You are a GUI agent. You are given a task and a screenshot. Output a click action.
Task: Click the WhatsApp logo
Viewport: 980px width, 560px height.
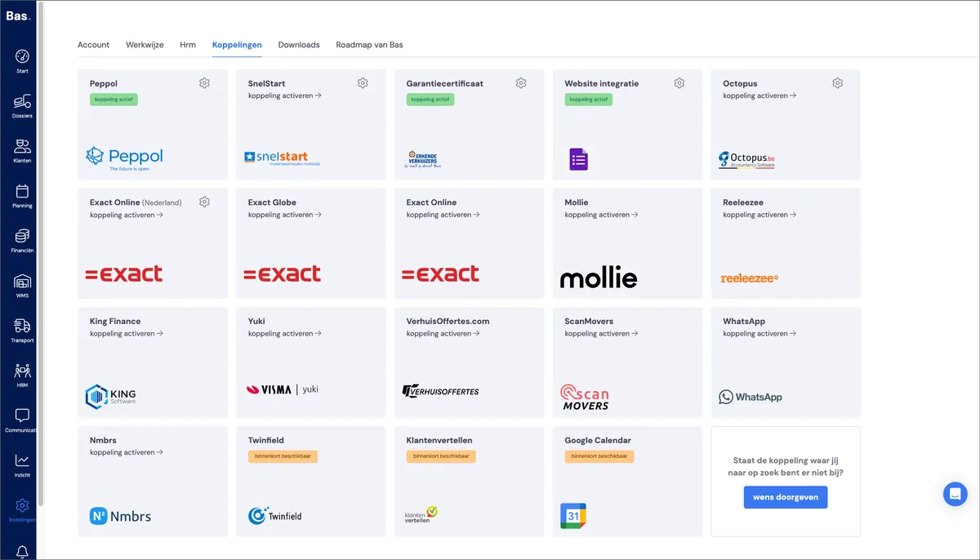point(751,397)
